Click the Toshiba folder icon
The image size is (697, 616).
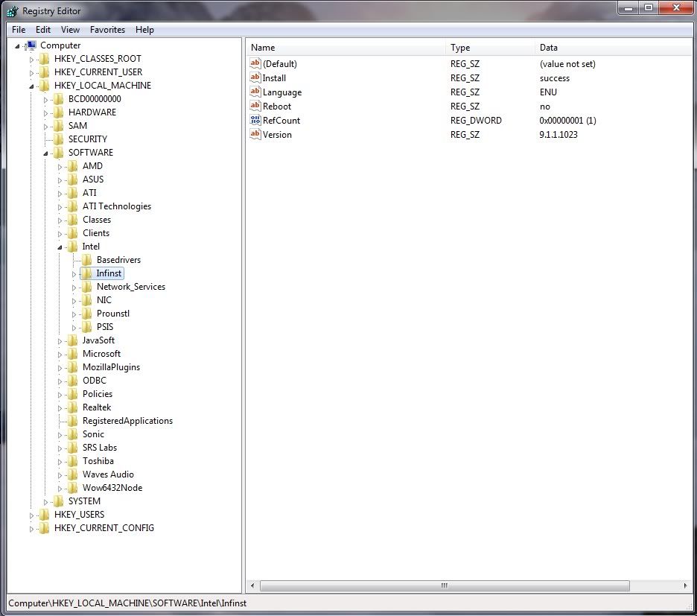pyautogui.click(x=73, y=461)
